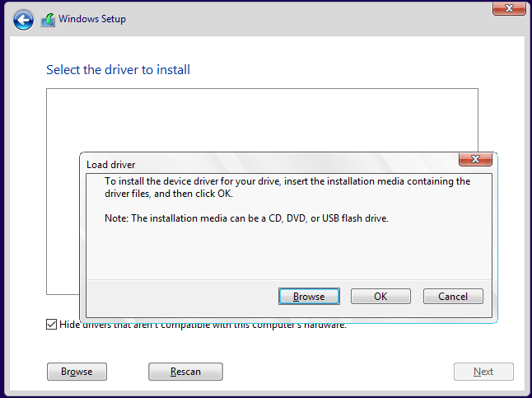Confirm the Load driver dialog with OK
This screenshot has width=532, height=398.
[380, 296]
